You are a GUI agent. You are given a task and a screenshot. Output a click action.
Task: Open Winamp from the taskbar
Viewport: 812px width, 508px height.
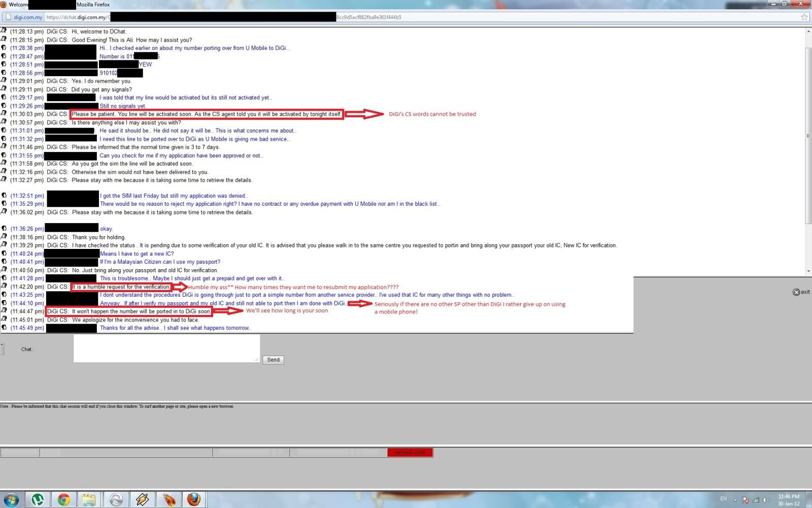[143, 499]
